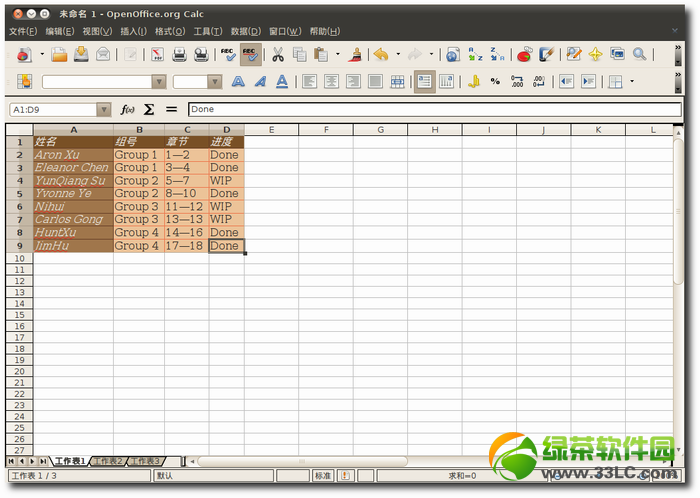Click the horizontal scrollbar slider at the bottom
Image resolution: width=700 pixels, height=498 pixels.
pyautogui.click(x=302, y=461)
